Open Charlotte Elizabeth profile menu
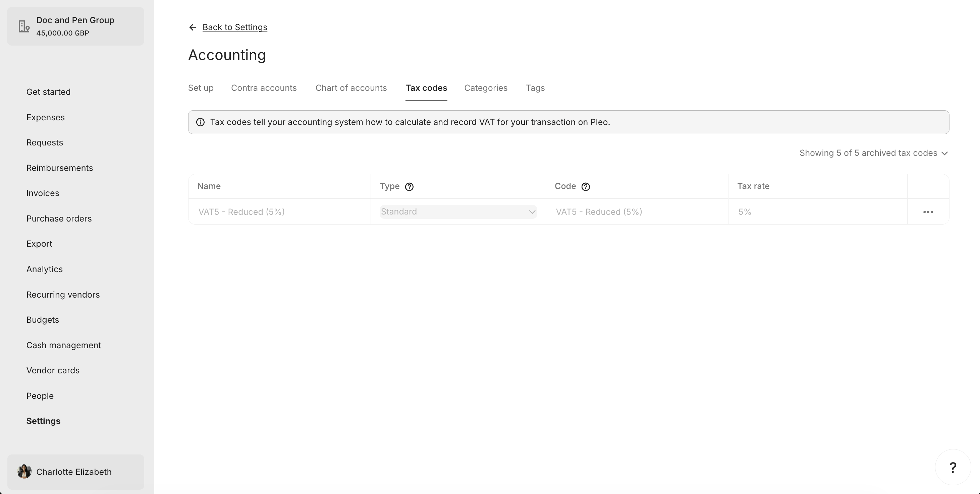 pyautogui.click(x=76, y=472)
